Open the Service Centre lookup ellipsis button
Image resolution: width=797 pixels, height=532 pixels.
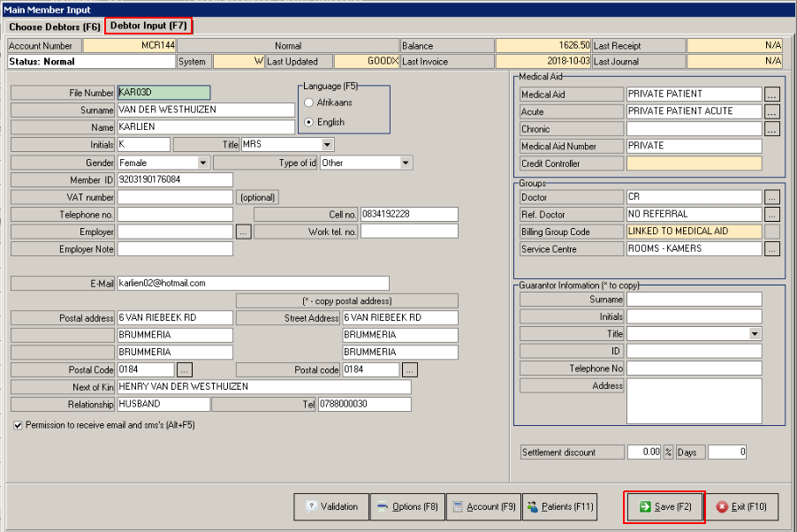772,249
